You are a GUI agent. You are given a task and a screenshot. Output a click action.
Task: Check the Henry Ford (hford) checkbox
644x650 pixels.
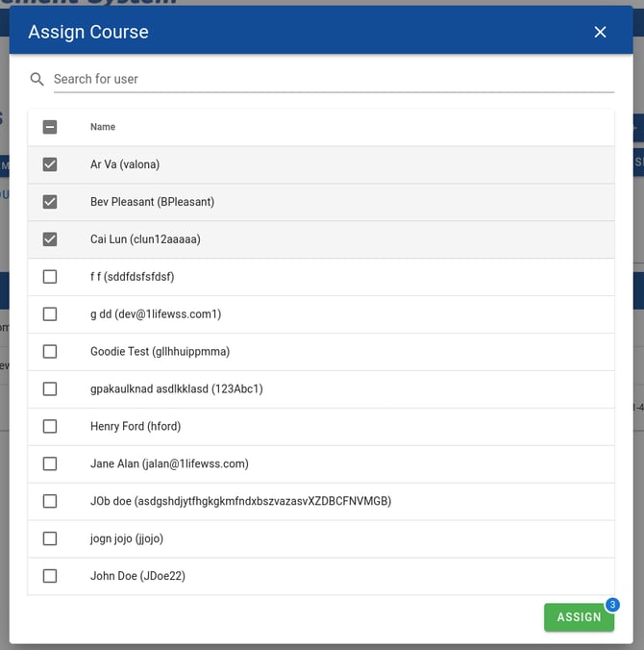click(x=50, y=426)
